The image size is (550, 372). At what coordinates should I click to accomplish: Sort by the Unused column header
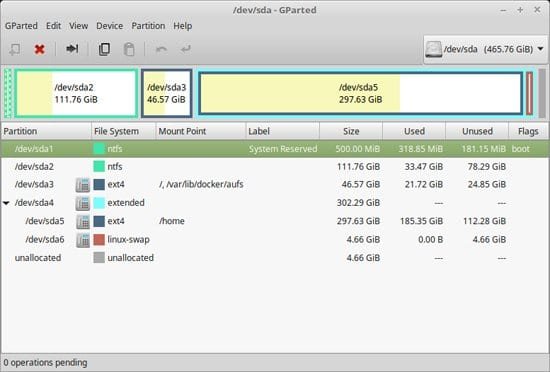pyautogui.click(x=477, y=131)
